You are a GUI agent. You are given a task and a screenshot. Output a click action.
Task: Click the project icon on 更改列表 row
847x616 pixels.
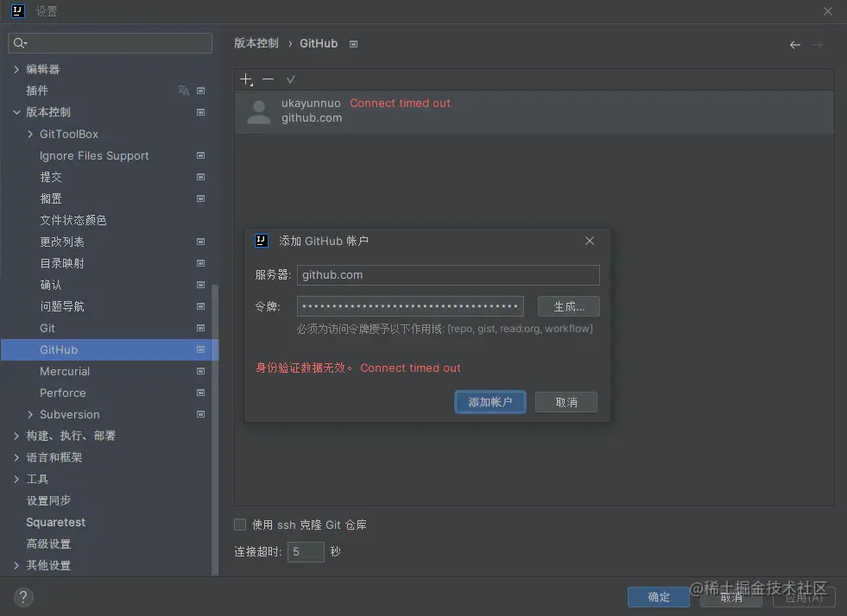(200, 242)
